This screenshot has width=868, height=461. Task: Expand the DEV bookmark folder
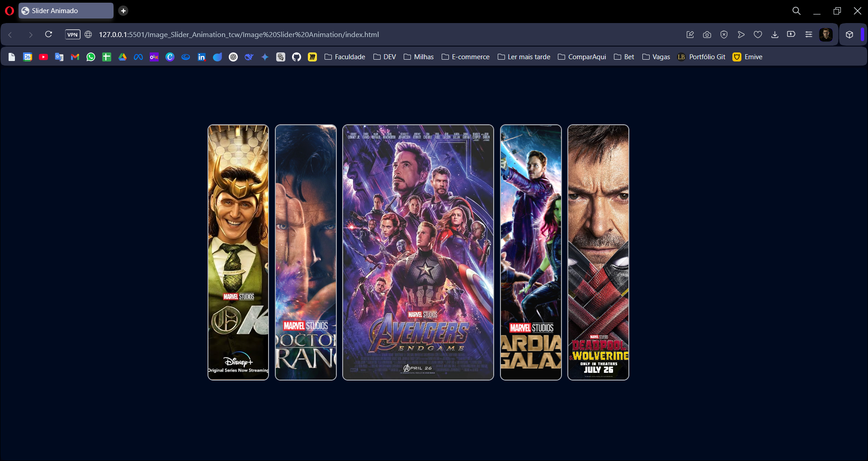pos(385,57)
